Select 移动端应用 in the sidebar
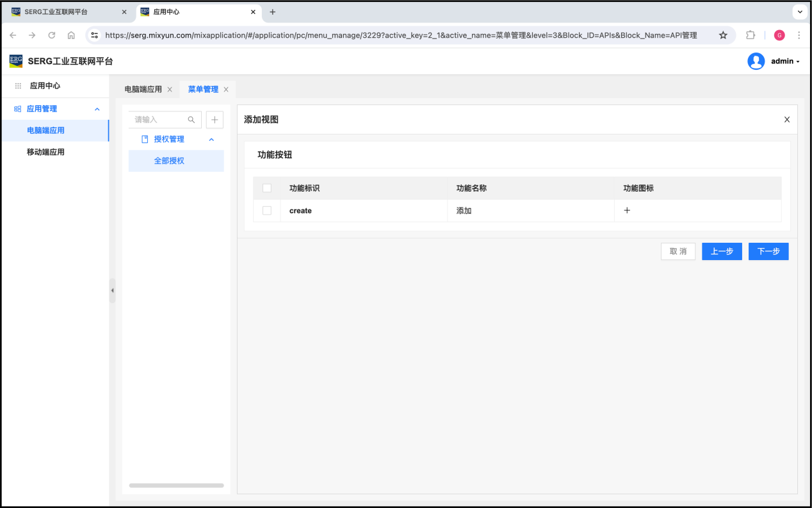812x508 pixels. 45,152
